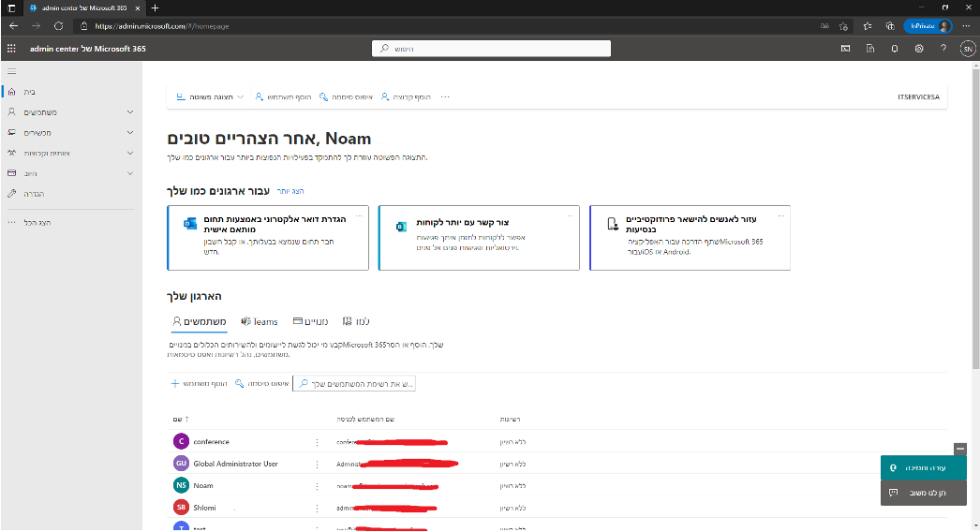The height and width of the screenshot is (532, 980).
Task: Select the משתמשים tab under הארגון שלך
Action: pyautogui.click(x=200, y=321)
